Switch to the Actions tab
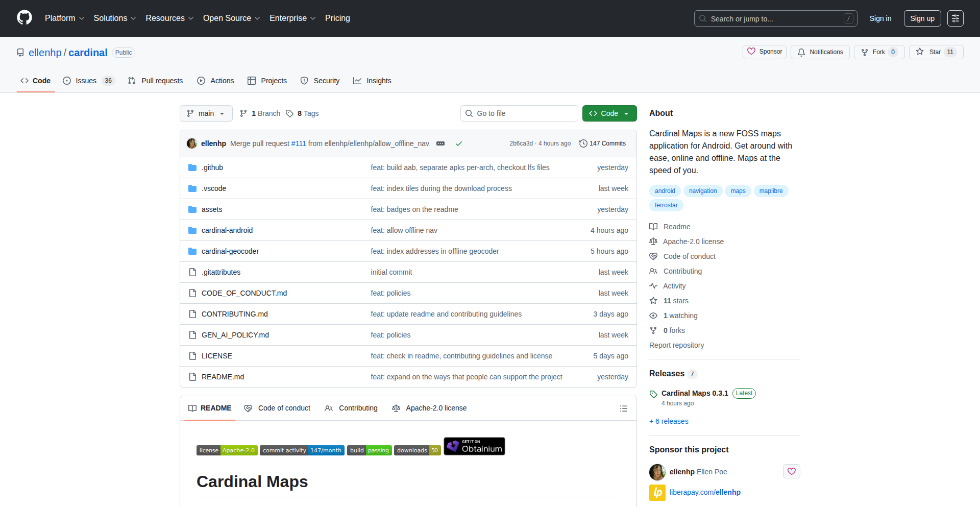The height and width of the screenshot is (507, 980). click(215, 81)
